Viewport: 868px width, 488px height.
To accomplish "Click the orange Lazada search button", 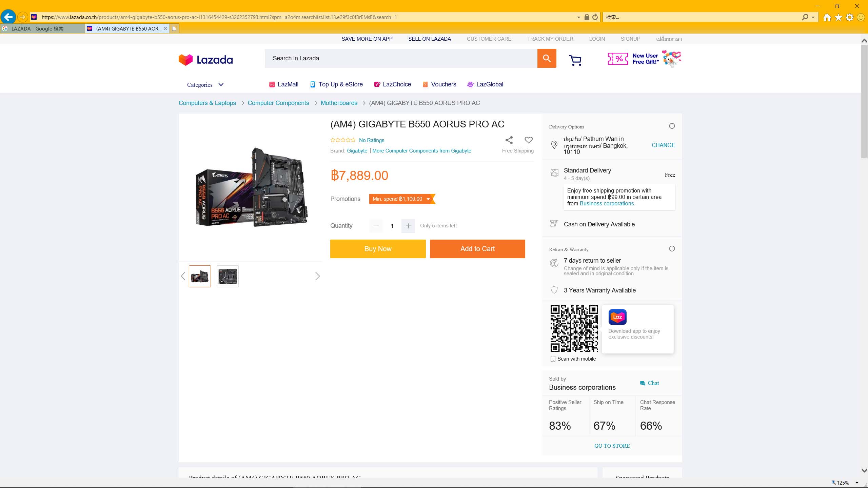I will click(x=547, y=58).
